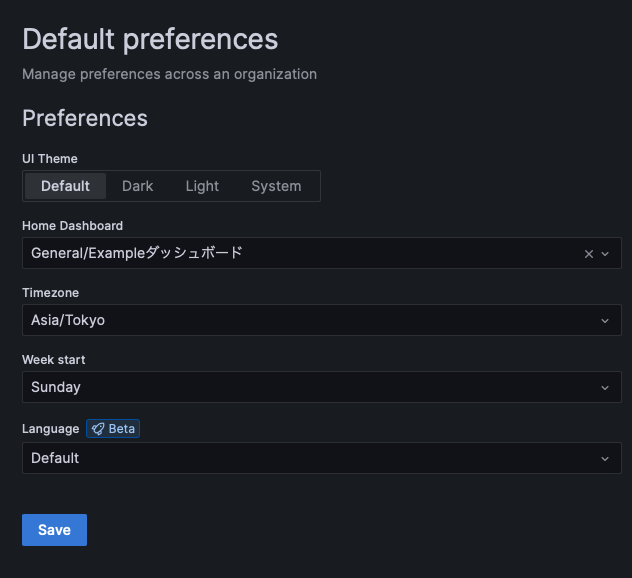Open the Timezone dropdown showing Asia/Tokyo
Viewport: 632px width, 578px height.
tap(322, 320)
